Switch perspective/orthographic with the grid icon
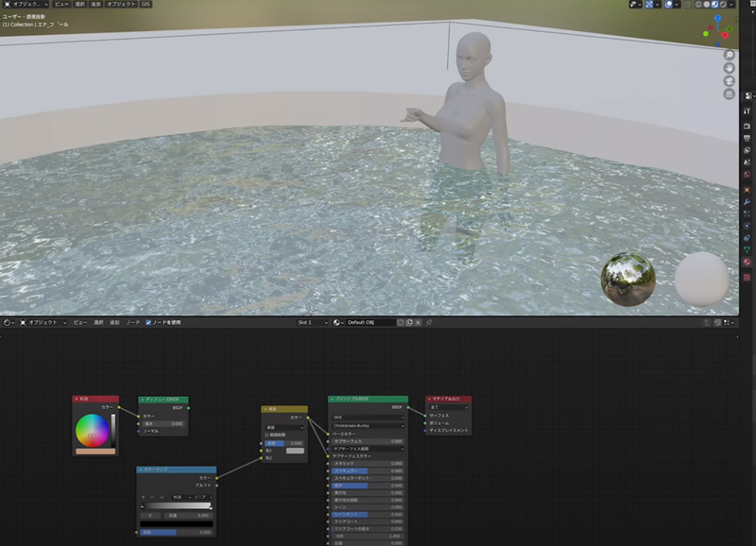 click(730, 94)
